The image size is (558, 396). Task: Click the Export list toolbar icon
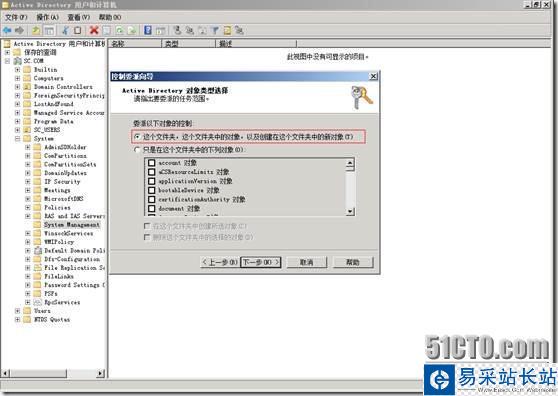132,31
